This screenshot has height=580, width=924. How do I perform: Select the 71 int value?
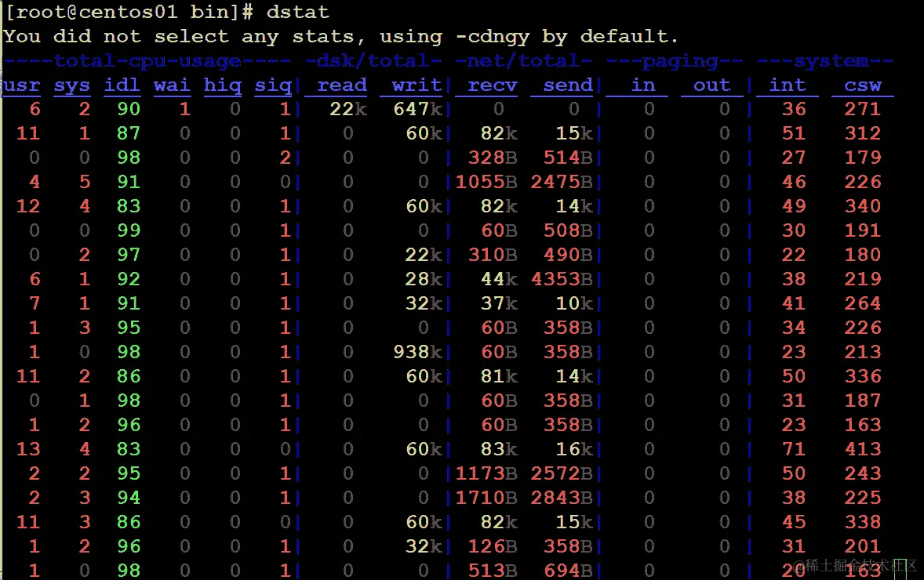794,449
